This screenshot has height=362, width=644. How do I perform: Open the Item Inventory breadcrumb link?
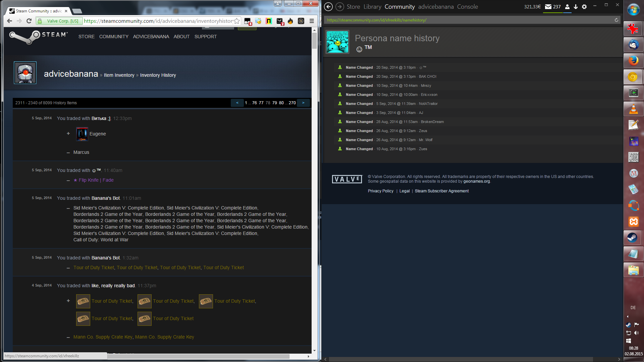tap(119, 75)
